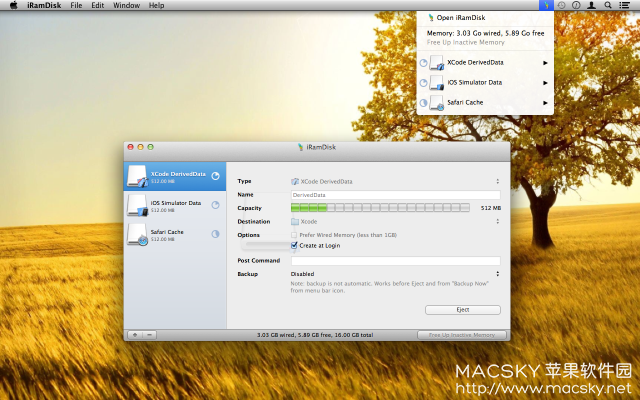The width and height of the screenshot is (640, 400).
Task: Click usage pie icon beside iOS Simulator Data in menu
Action: pos(423,83)
